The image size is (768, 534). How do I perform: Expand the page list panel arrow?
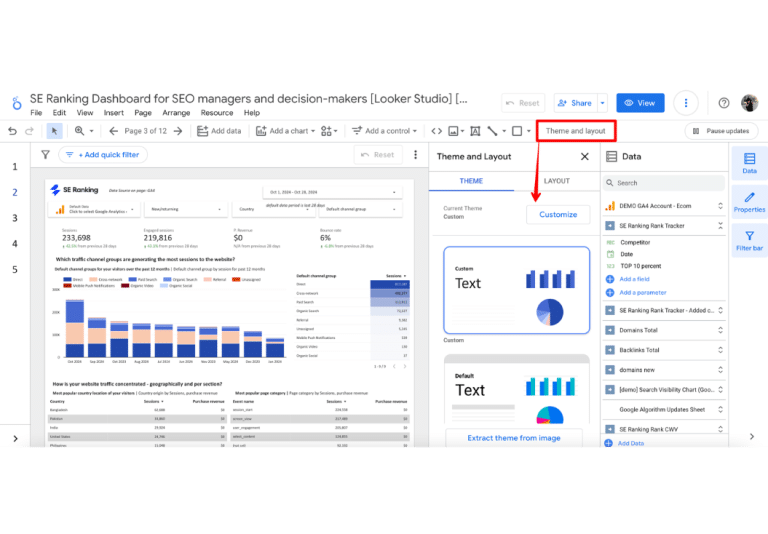[15, 438]
